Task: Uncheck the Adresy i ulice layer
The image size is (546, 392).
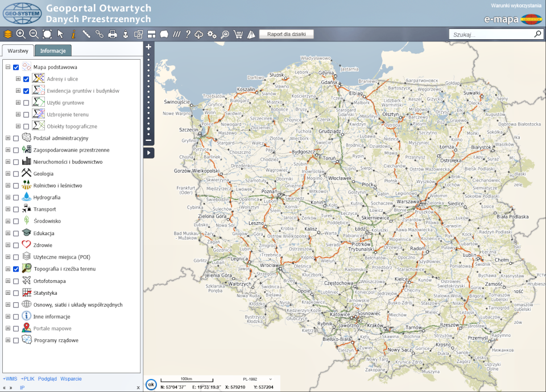Action: (26, 79)
